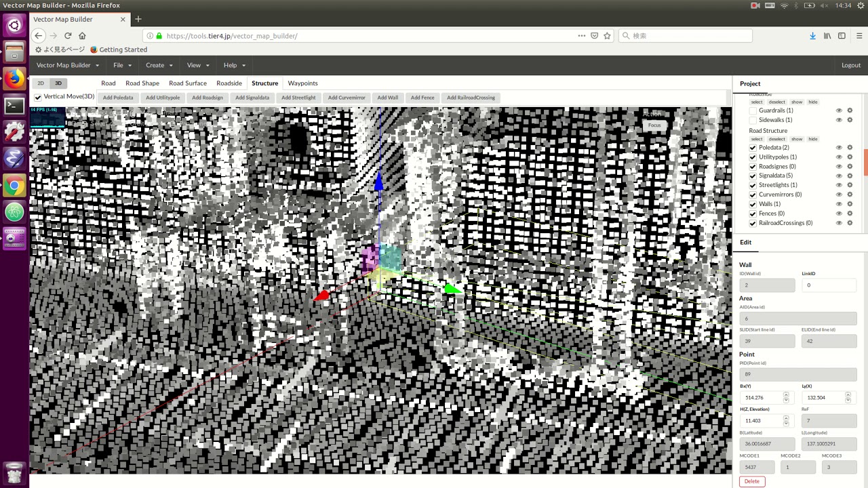Click eye icon for Roadsignes row
Screen dimensions: 868x488
click(839, 167)
